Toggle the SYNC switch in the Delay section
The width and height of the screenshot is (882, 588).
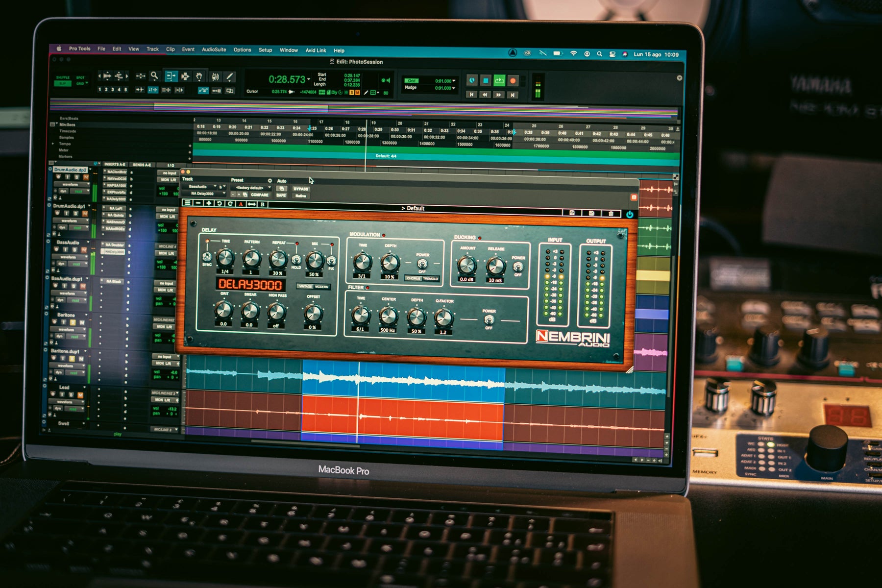[x=207, y=256]
